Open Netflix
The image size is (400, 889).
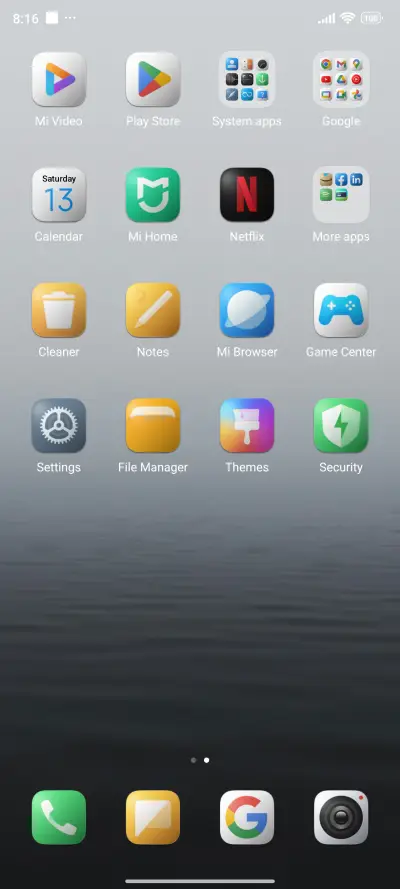(247, 194)
